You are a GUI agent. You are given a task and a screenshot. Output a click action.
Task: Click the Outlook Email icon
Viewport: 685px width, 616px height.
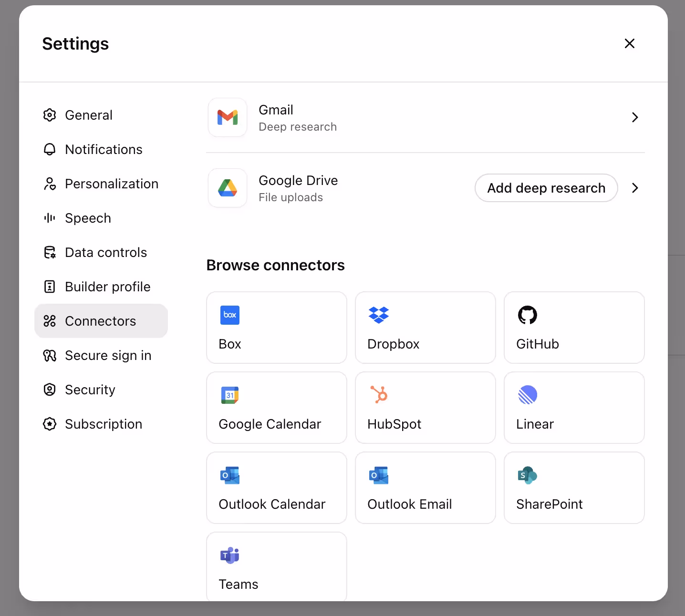tap(379, 475)
